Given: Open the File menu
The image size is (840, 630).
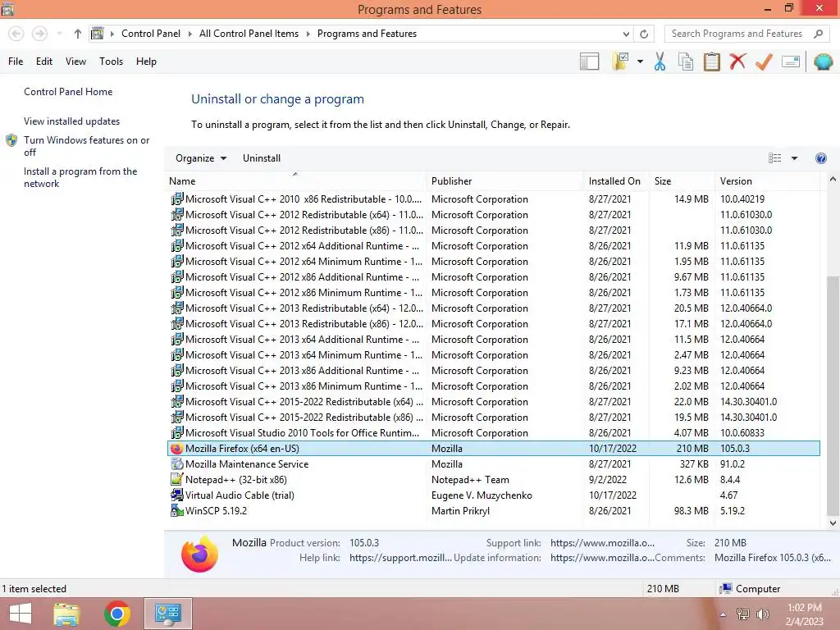Looking at the screenshot, I should (16, 62).
